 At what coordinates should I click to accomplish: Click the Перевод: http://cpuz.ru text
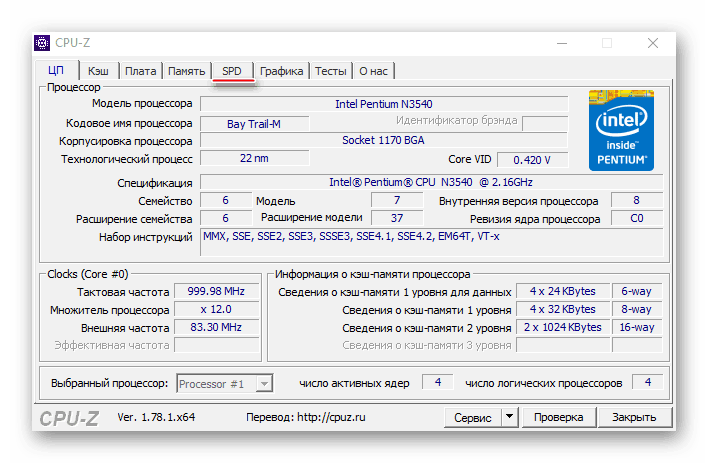click(x=306, y=417)
